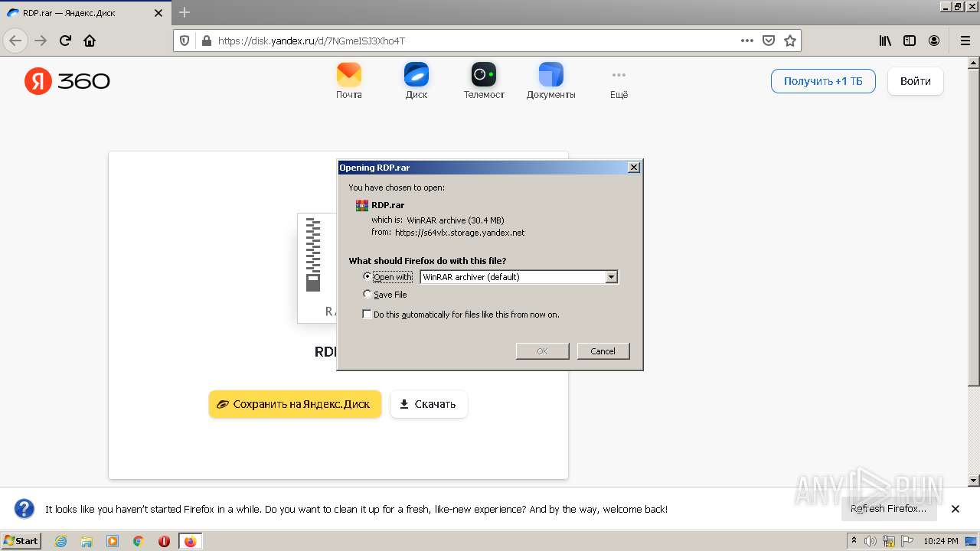
Task: Click the RAR archive preview thumbnail
Action: coord(317,268)
